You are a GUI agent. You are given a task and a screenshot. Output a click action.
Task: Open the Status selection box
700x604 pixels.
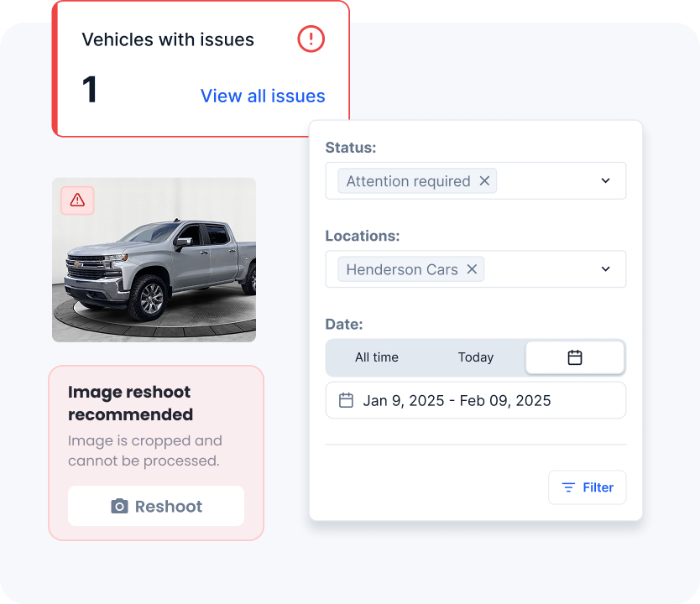[476, 180]
